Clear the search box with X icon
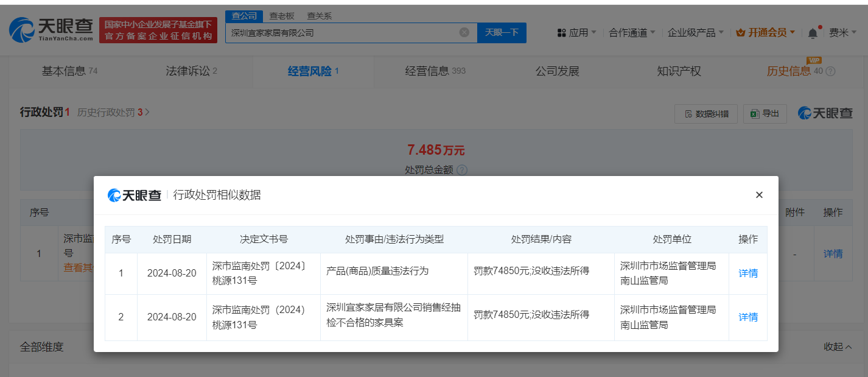Viewport: 868px width, 377px height. point(464,32)
